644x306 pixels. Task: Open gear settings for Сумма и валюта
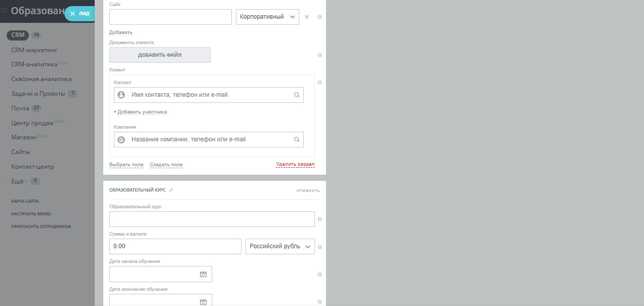(x=319, y=247)
